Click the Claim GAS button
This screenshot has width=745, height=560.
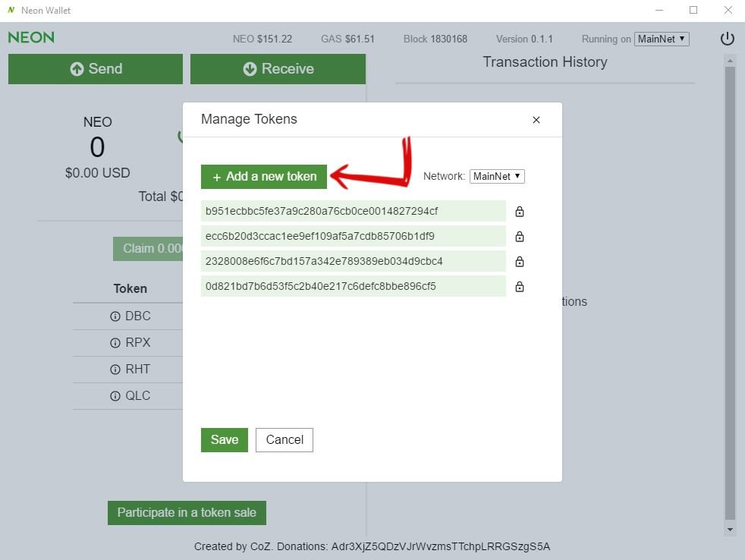pyautogui.click(x=148, y=249)
